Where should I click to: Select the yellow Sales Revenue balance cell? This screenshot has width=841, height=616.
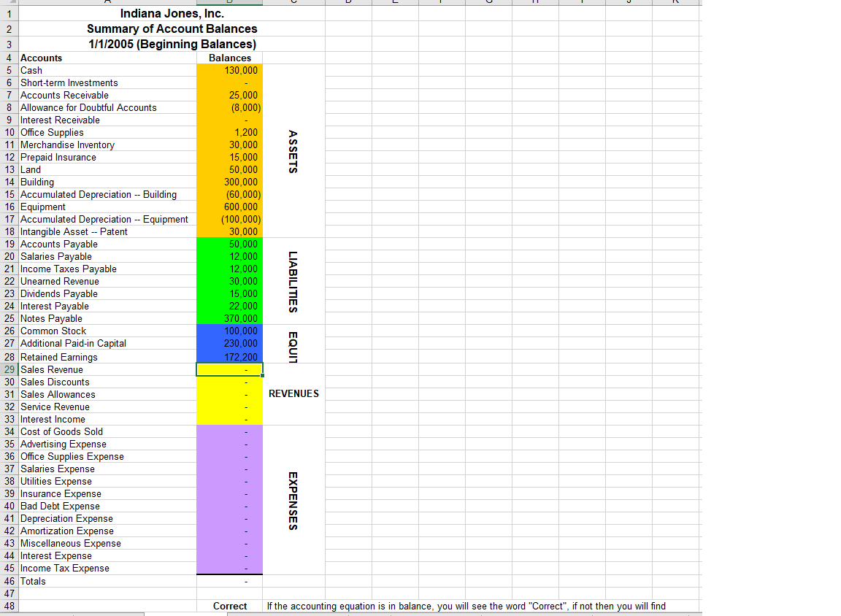click(229, 369)
